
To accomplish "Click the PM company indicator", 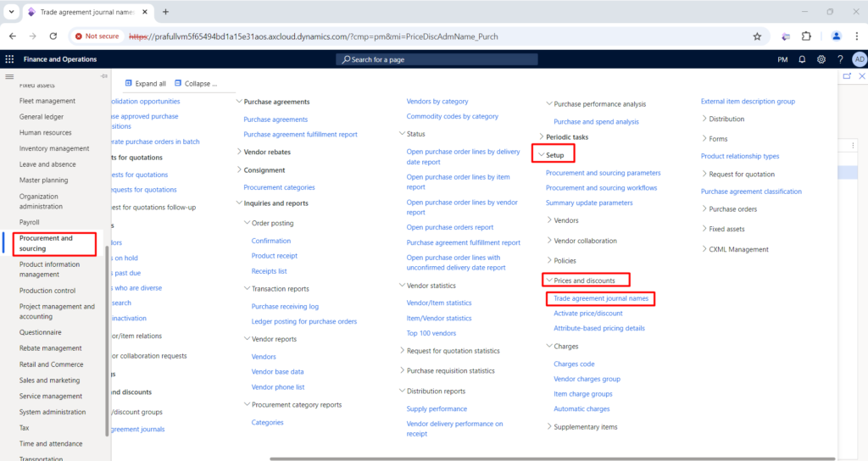I will [x=782, y=59].
